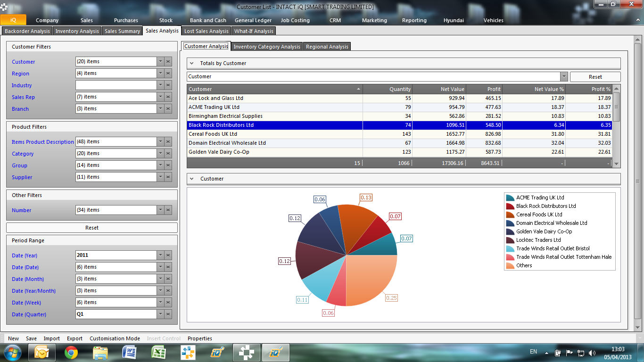Image resolution: width=644 pixels, height=362 pixels.
Task: Switch to the Backorder Analysis tab
Action: (x=27, y=31)
